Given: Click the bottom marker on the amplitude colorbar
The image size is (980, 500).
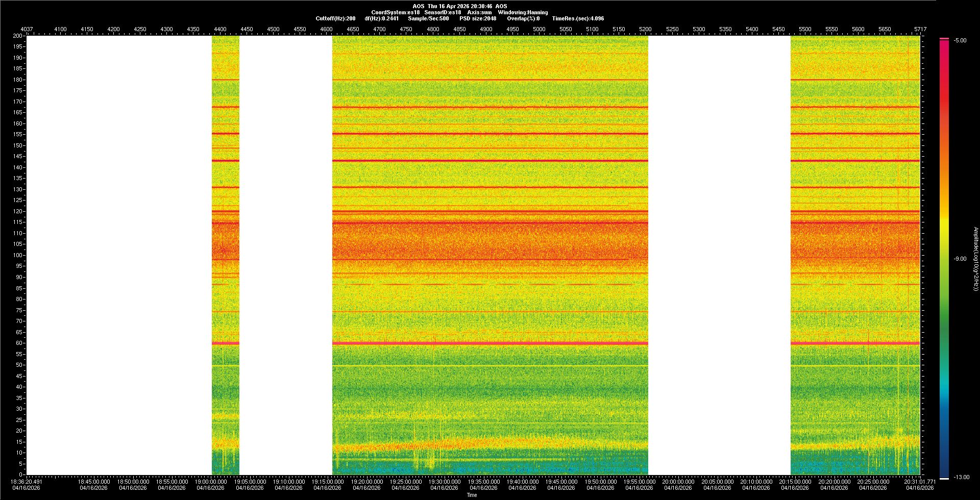Looking at the screenshot, I should coord(944,479).
